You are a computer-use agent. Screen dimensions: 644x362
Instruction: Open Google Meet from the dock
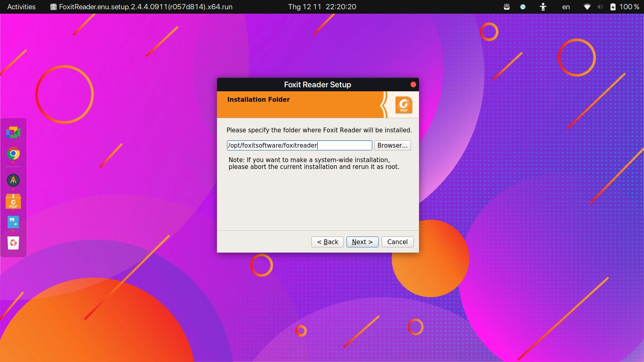[x=13, y=132]
